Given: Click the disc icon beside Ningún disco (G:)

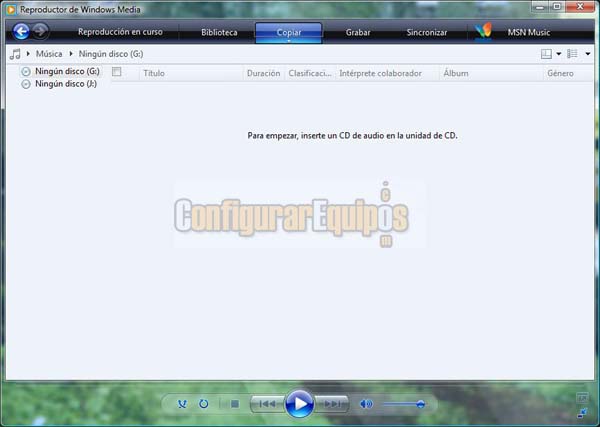Looking at the screenshot, I should point(26,72).
